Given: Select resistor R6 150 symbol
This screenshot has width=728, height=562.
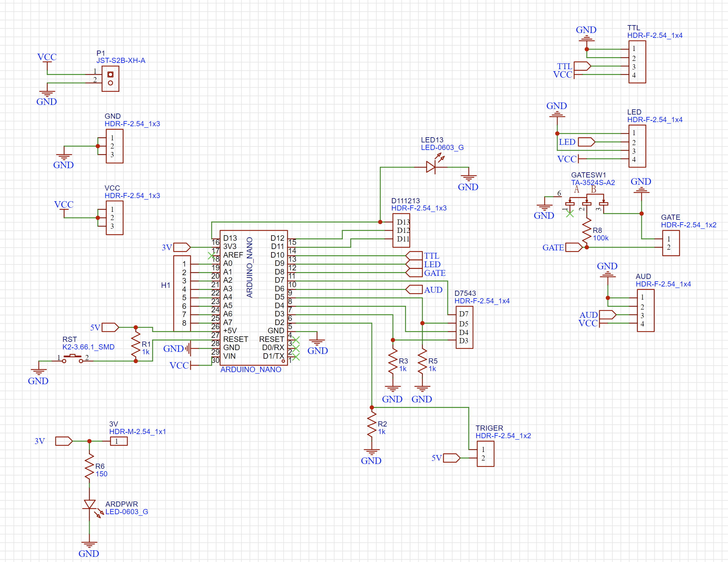Looking at the screenshot, I should click(x=90, y=467).
